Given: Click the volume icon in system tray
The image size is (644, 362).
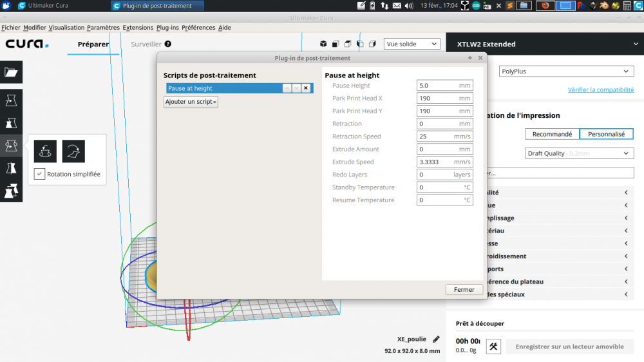Looking at the screenshot, I should (x=409, y=5).
